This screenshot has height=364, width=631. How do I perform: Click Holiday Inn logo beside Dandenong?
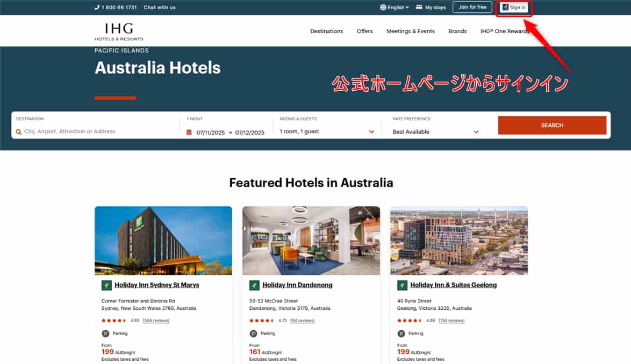(254, 285)
